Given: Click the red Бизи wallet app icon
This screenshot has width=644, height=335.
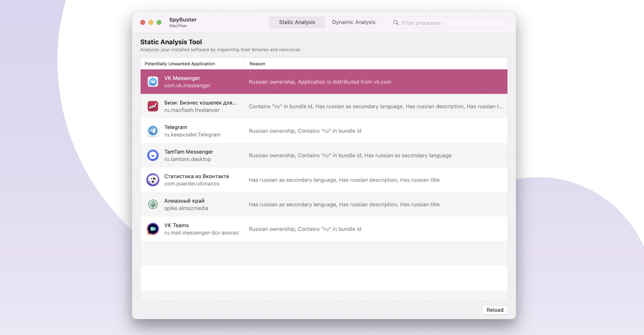Looking at the screenshot, I should [153, 106].
